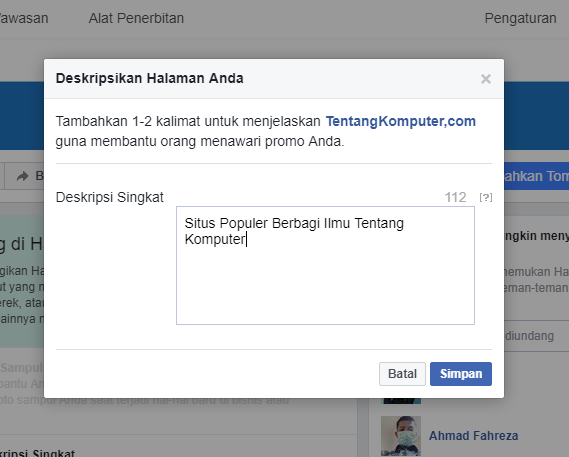Select the Deskripsikan Halaman Anda dialog title
This screenshot has height=457, width=569.
pyautogui.click(x=150, y=78)
